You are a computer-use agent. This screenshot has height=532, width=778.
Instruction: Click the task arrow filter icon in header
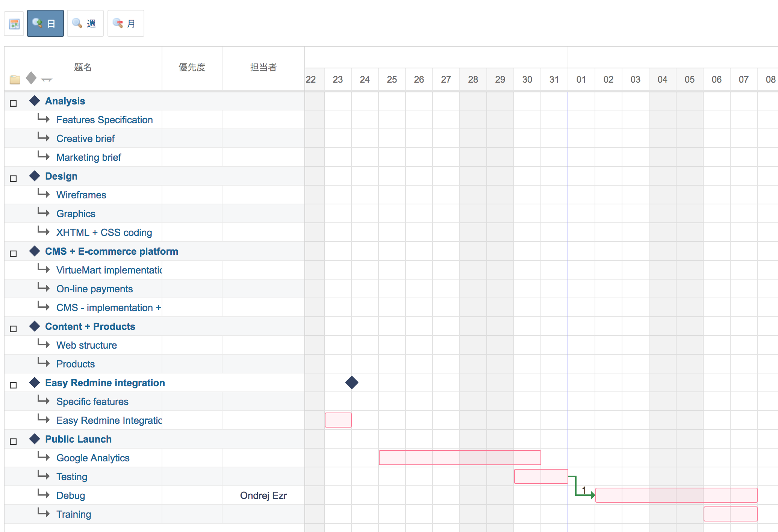[x=47, y=80]
